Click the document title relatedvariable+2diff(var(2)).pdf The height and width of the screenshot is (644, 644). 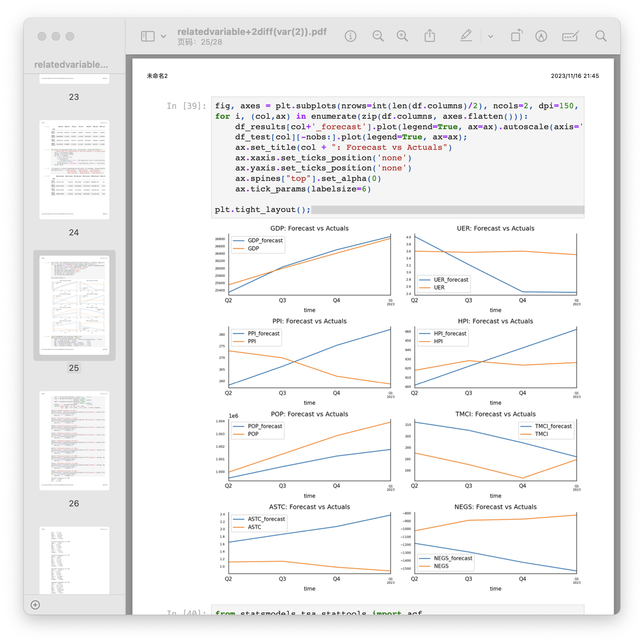[252, 32]
